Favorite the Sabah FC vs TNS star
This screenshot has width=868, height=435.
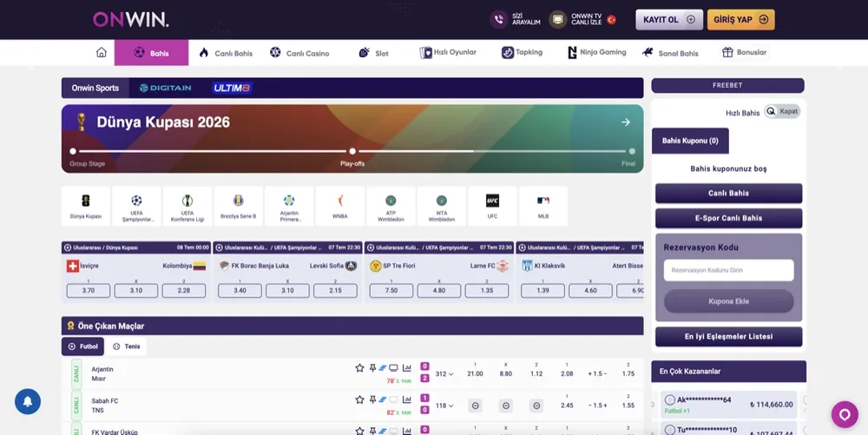click(x=360, y=399)
